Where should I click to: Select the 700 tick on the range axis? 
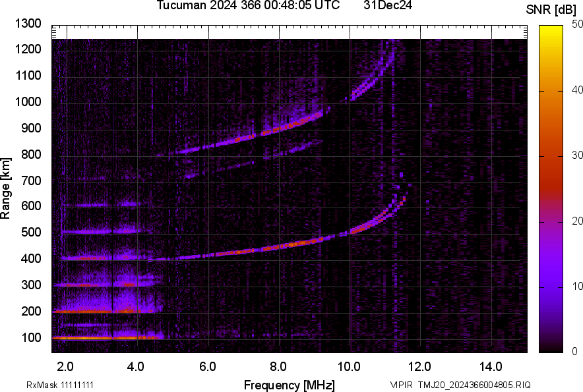(x=31, y=181)
